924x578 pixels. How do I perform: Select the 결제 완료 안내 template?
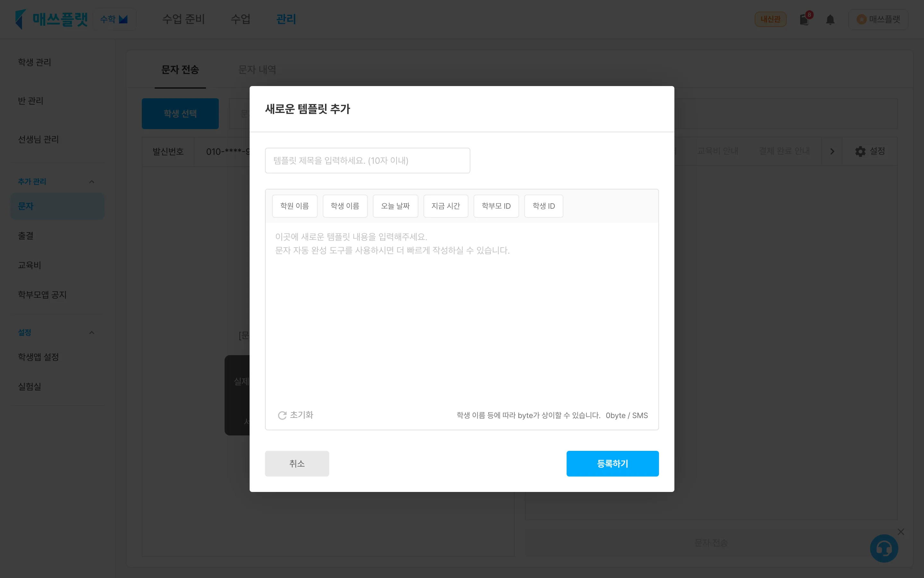pos(784,151)
